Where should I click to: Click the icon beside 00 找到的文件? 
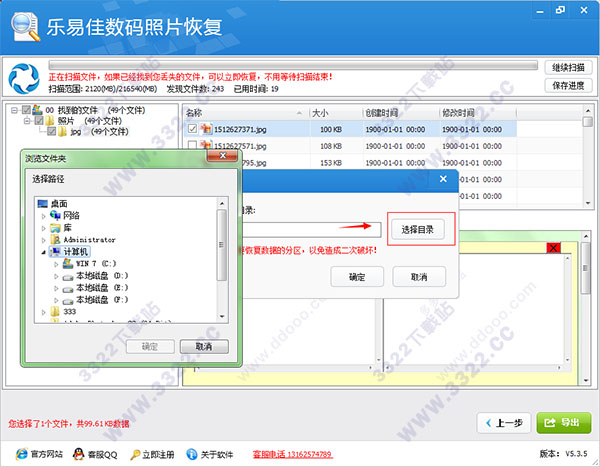pos(38,110)
